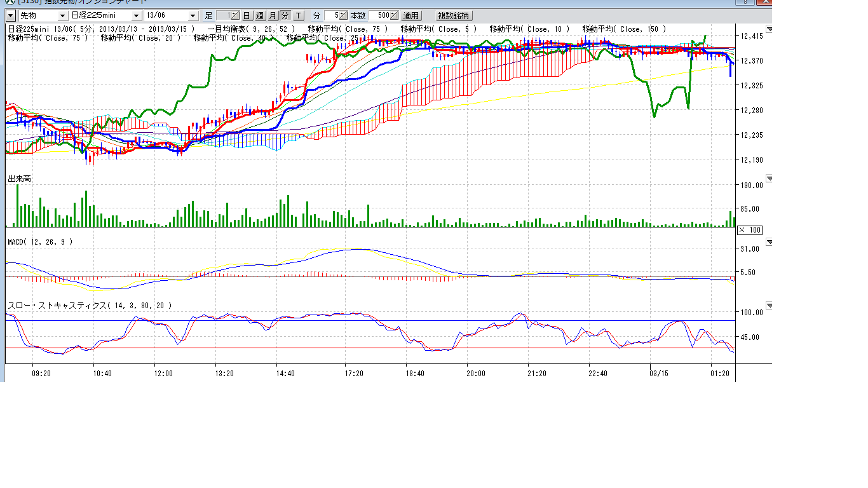Open the 13/06 contract month dropdown

pos(193,15)
